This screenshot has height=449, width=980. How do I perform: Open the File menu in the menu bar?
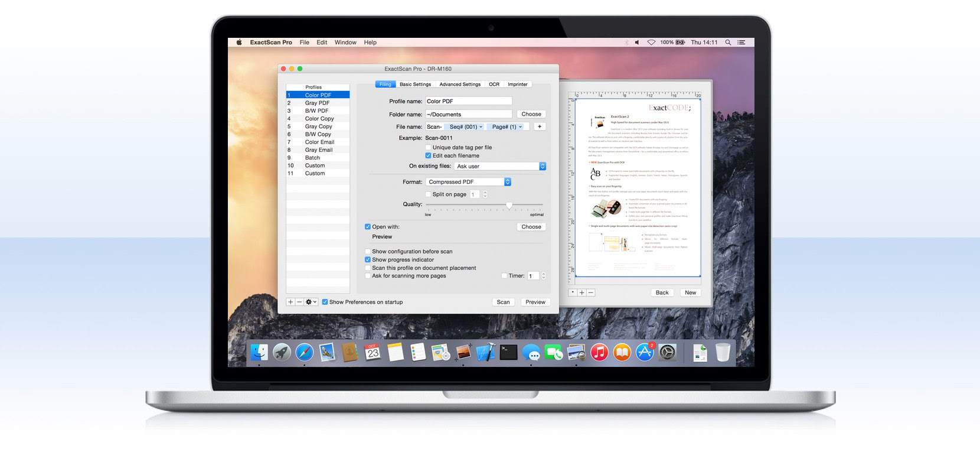(305, 43)
